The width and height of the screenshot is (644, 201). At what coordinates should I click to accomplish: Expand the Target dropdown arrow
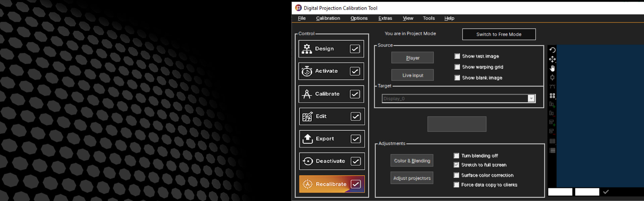point(531,98)
